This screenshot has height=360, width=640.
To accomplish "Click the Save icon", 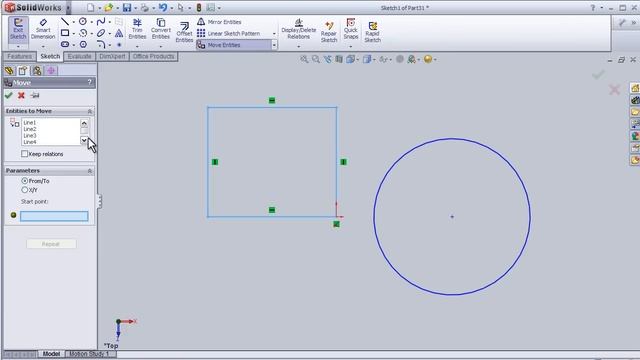I will (x=127, y=7).
